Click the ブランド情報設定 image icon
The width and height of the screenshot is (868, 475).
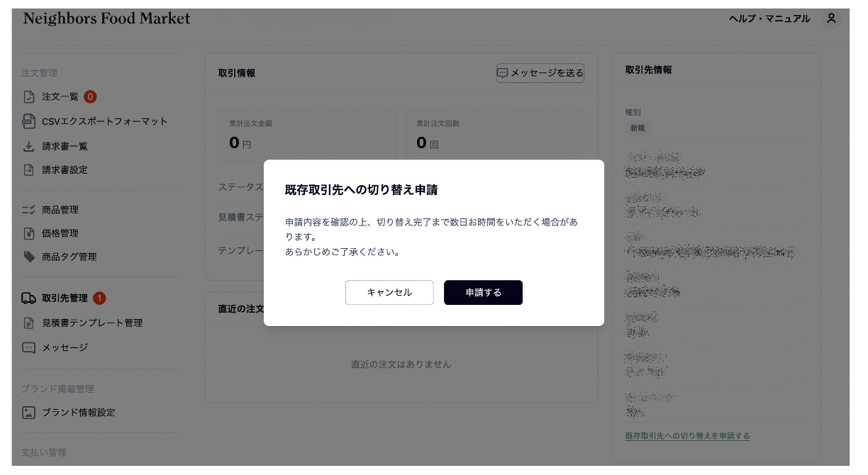click(x=29, y=412)
